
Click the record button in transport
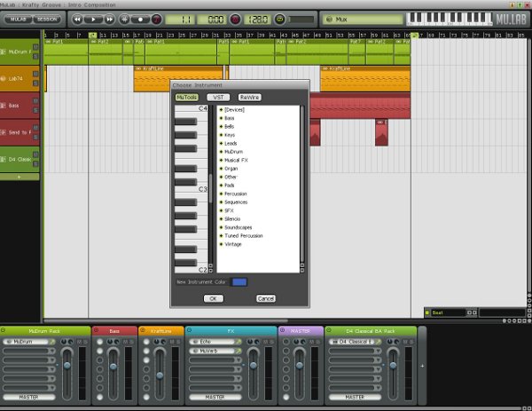click(140, 20)
